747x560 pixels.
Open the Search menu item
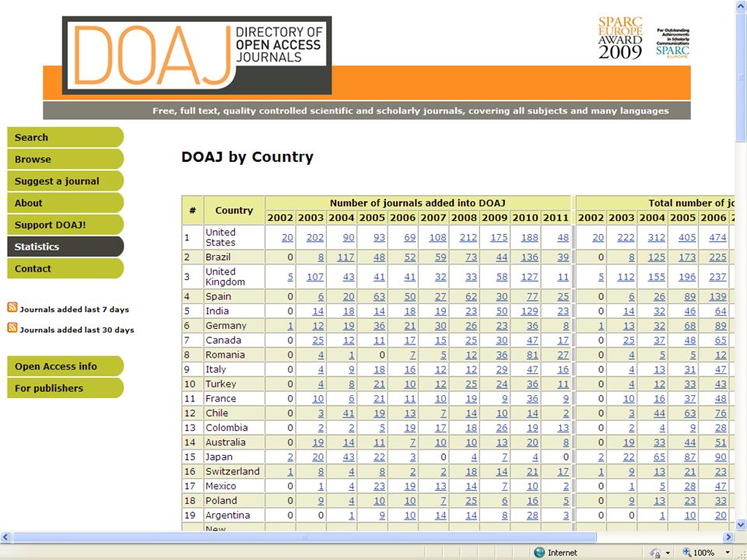pos(65,137)
